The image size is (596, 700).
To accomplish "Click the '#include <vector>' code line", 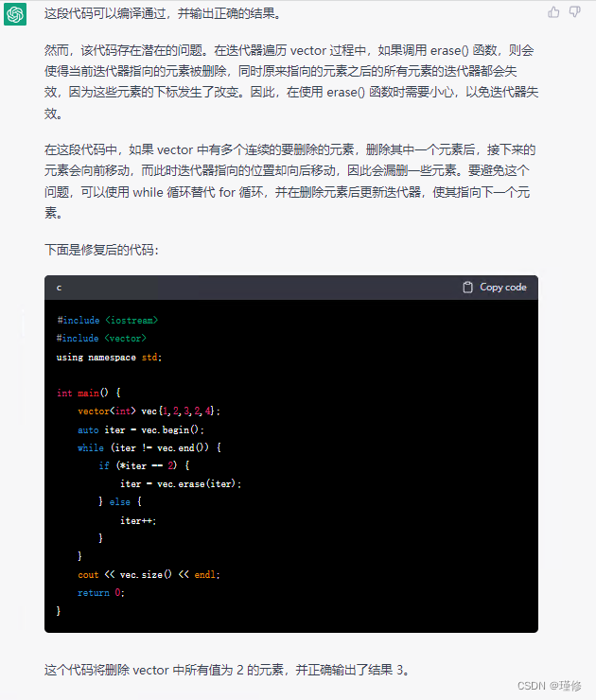I will click(x=101, y=339).
